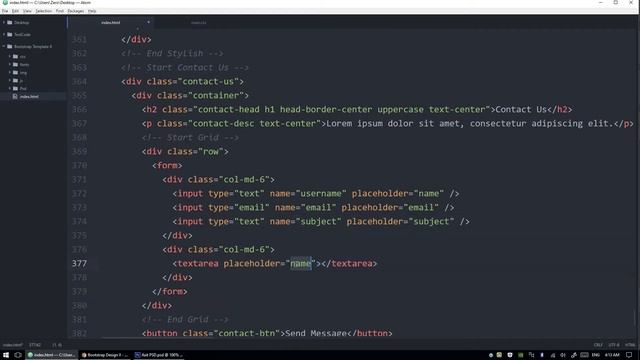Open the touch keyboard tray icon

(584, 355)
